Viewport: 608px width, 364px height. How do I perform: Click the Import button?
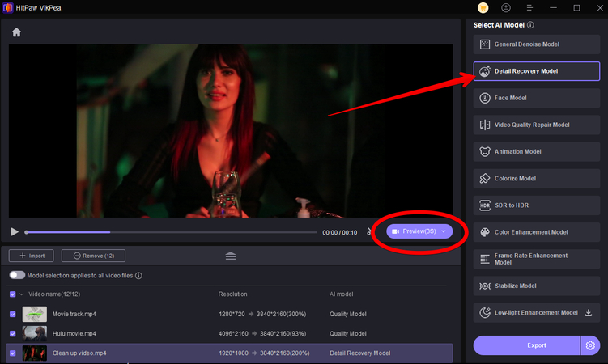(32, 256)
